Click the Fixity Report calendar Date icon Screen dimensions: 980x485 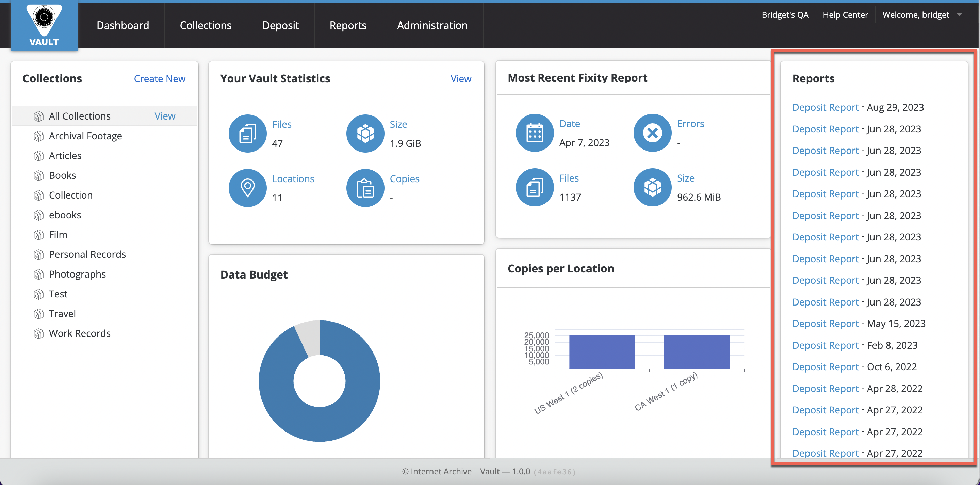(x=535, y=133)
